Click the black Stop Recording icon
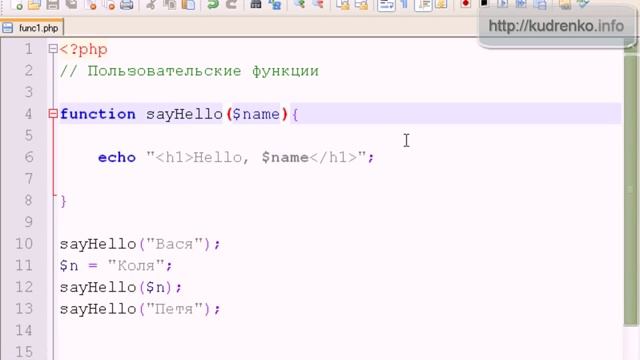This screenshot has width=640, height=360. 484,3
